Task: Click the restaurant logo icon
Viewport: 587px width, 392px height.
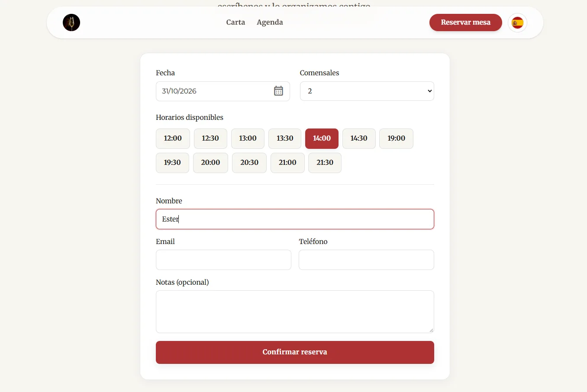Action: click(x=71, y=22)
